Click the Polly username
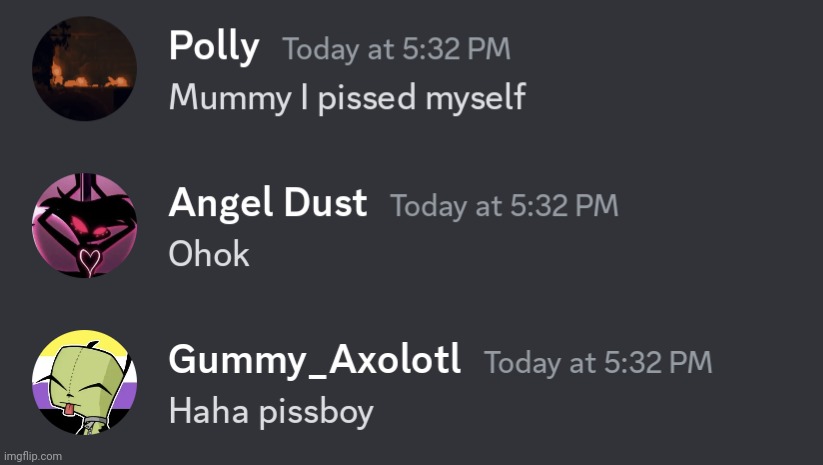 [x=214, y=46]
